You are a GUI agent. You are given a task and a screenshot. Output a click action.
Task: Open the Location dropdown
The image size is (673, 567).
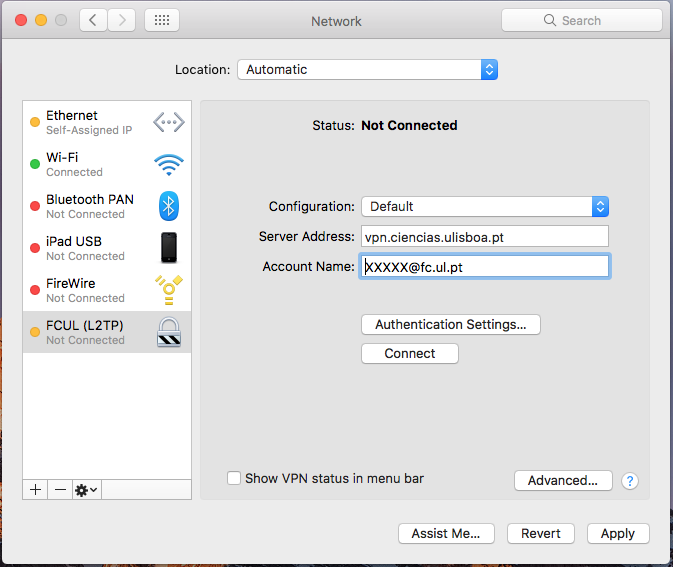pyautogui.click(x=367, y=70)
